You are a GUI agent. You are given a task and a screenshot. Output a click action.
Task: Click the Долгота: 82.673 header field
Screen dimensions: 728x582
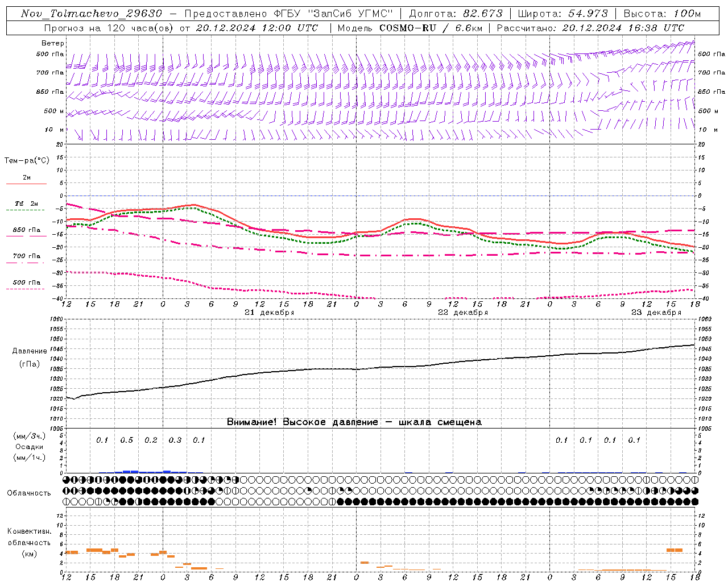tap(456, 14)
